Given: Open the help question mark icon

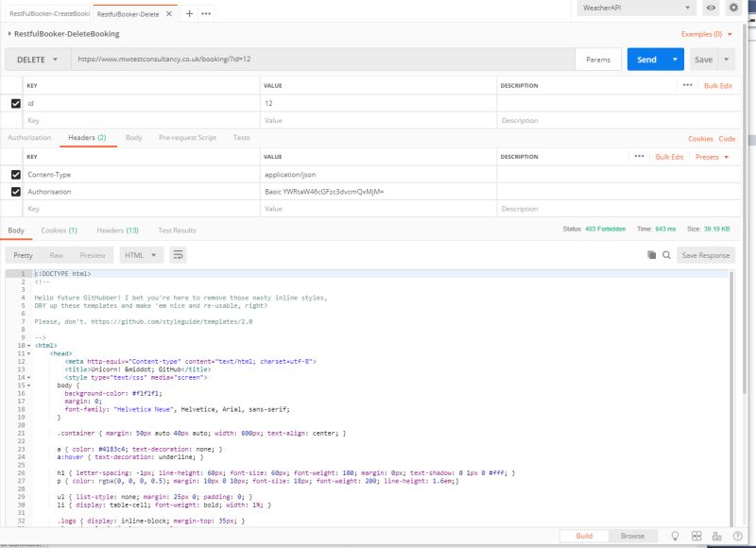Looking at the screenshot, I should pyautogui.click(x=738, y=536).
